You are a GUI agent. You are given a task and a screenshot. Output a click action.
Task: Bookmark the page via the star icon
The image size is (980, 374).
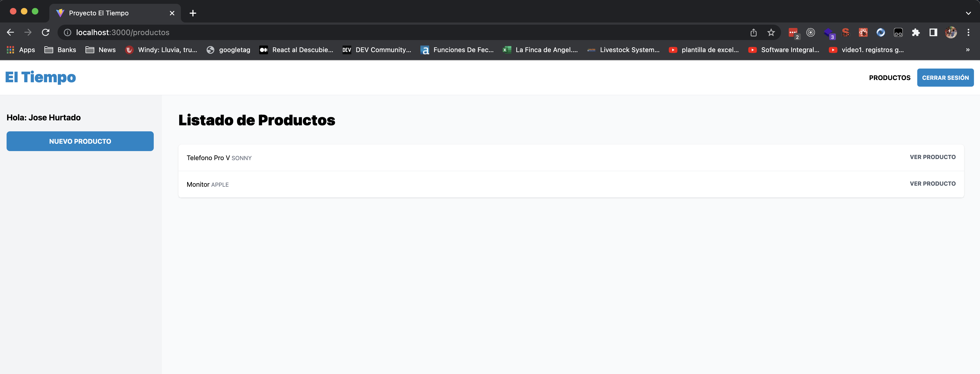pos(771,32)
